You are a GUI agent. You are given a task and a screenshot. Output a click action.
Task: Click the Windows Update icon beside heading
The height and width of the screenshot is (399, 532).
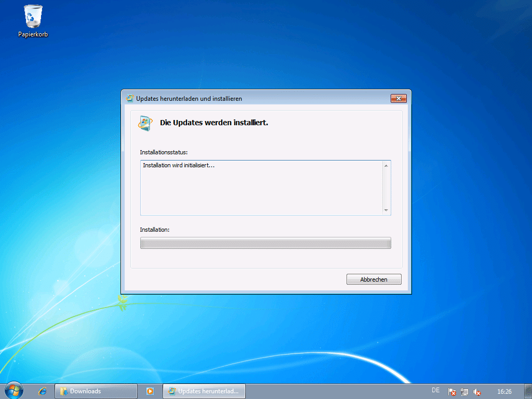pyautogui.click(x=145, y=123)
